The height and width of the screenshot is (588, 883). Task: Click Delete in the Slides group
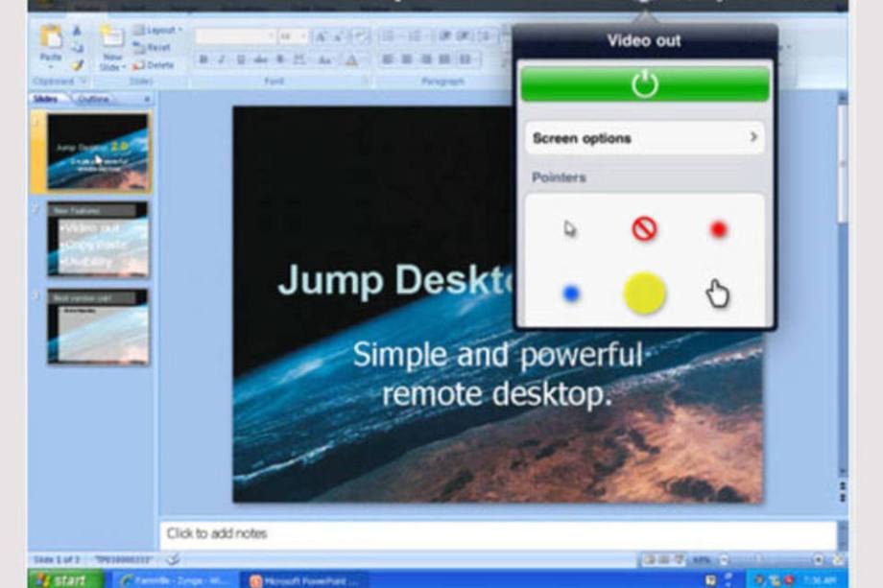[x=154, y=65]
